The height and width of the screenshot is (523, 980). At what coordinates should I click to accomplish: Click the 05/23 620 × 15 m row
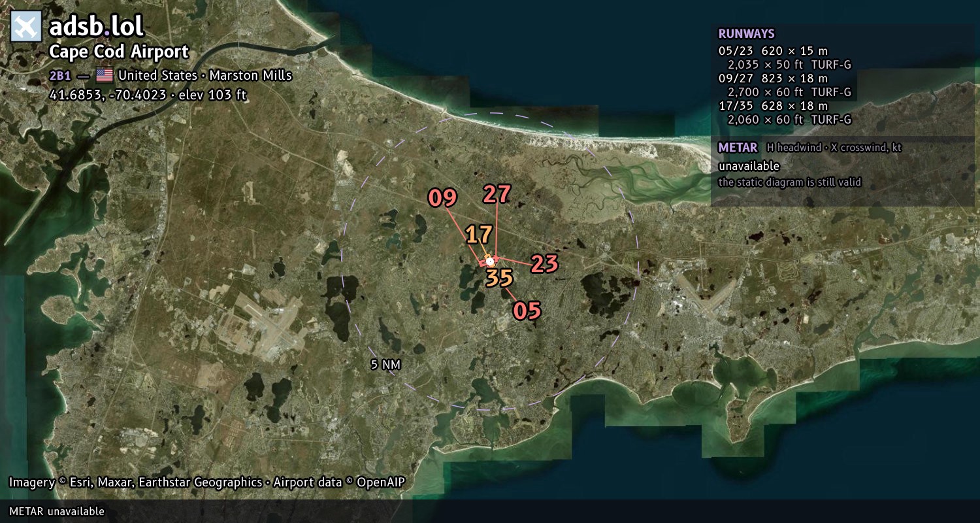point(773,51)
